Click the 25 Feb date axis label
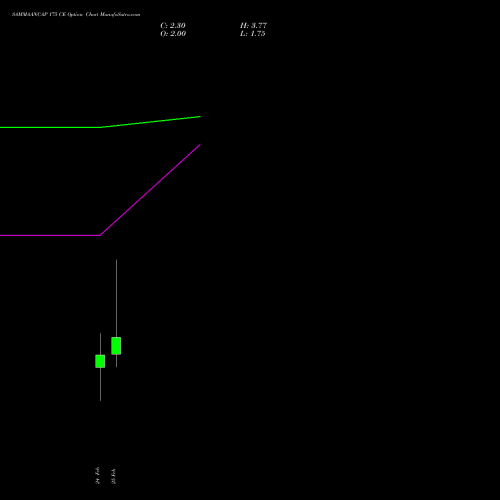 pyautogui.click(x=114, y=476)
